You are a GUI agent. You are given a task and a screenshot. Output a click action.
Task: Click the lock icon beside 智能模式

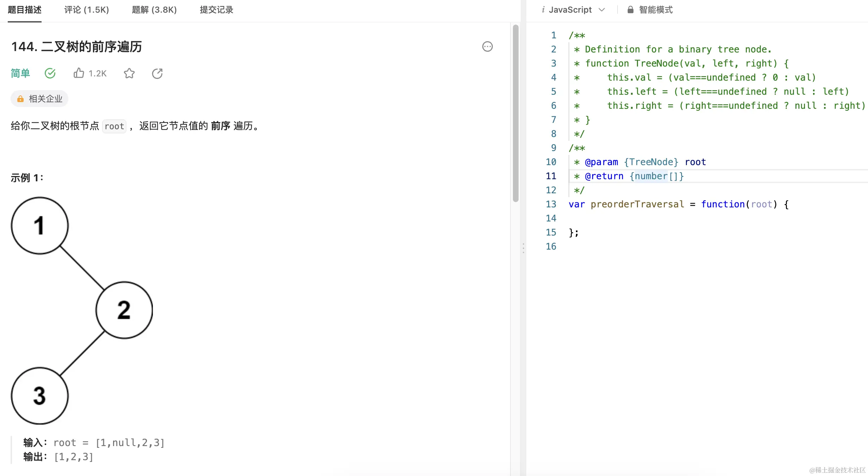[x=631, y=10]
